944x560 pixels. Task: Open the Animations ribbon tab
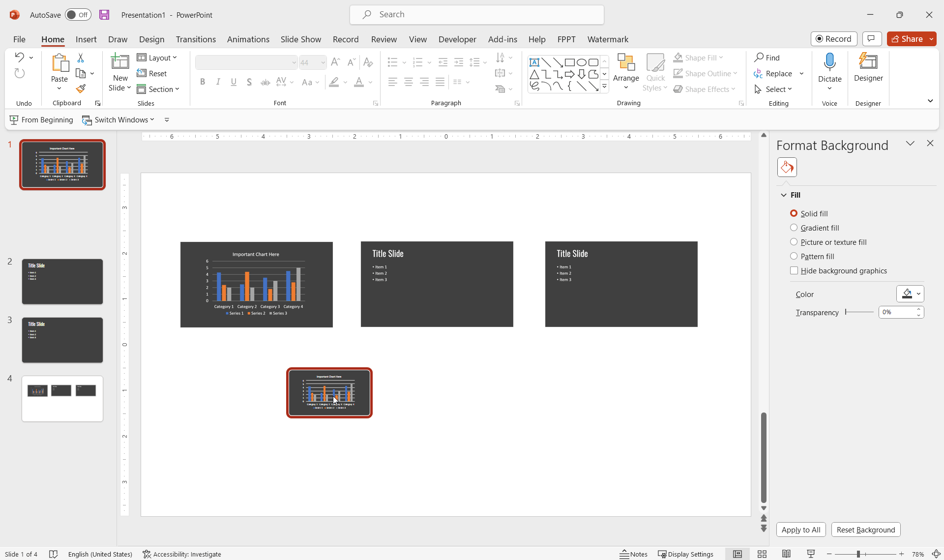tap(247, 39)
